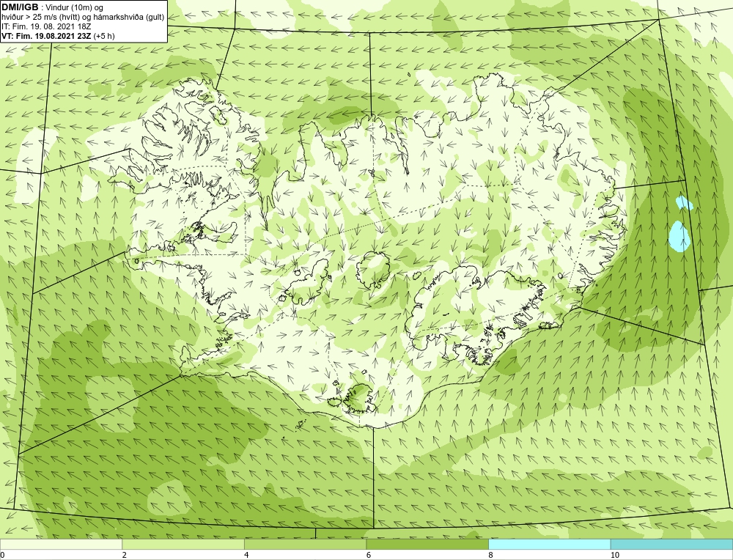
Task: Click the 6–8 m/s dark green swatch
Action: (x=427, y=544)
